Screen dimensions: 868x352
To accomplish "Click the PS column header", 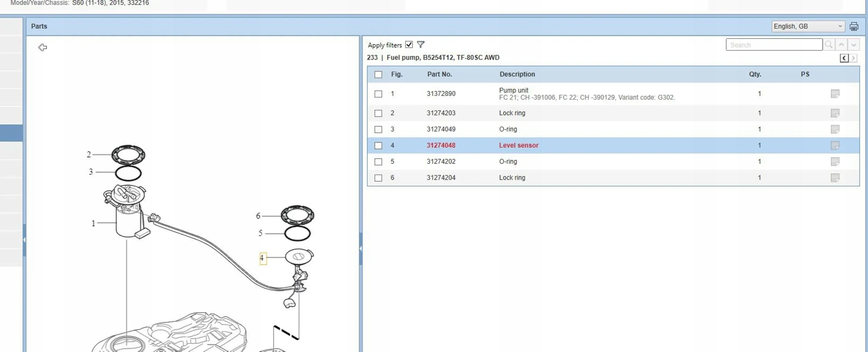I will [x=805, y=74].
